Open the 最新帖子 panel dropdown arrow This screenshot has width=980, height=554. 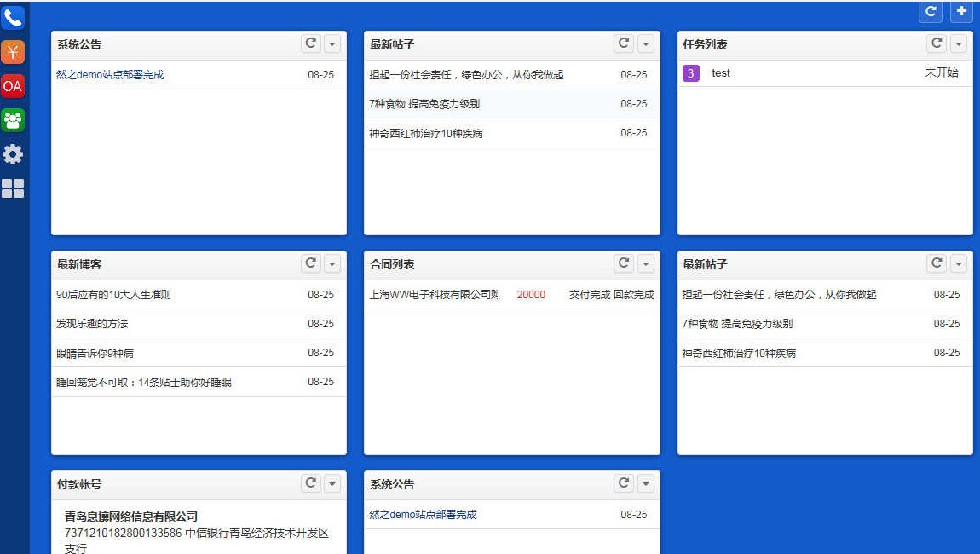click(647, 43)
